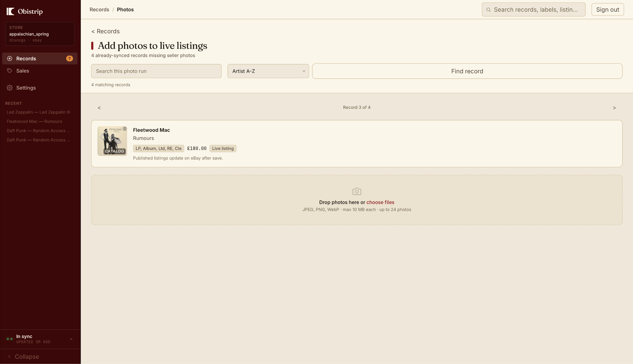The height and width of the screenshot is (364, 633).
Task: Click the 'Record 3 of 4' counter
Action: point(357,107)
